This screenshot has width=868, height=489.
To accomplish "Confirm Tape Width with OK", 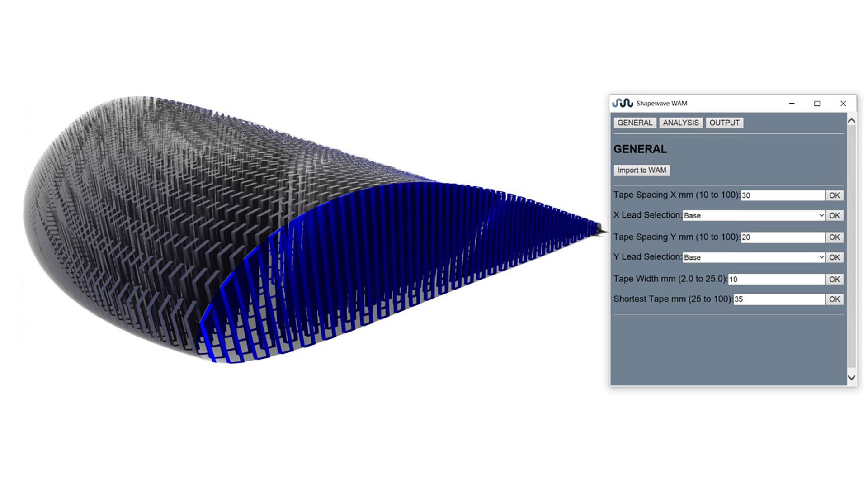I will (x=834, y=280).
